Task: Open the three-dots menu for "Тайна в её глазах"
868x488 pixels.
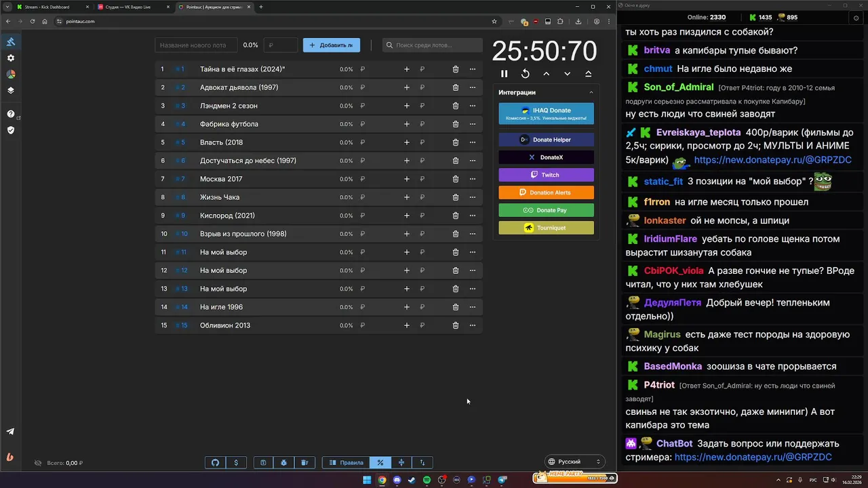Action: pyautogui.click(x=473, y=69)
